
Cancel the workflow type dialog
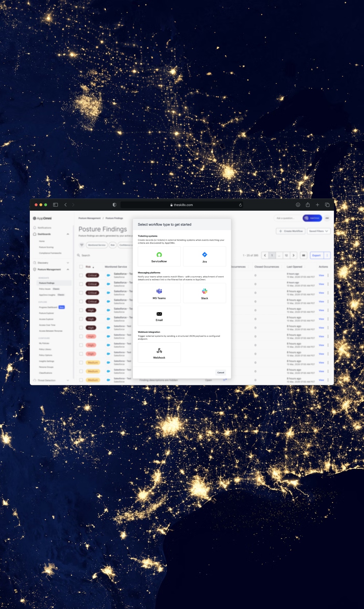coord(221,372)
